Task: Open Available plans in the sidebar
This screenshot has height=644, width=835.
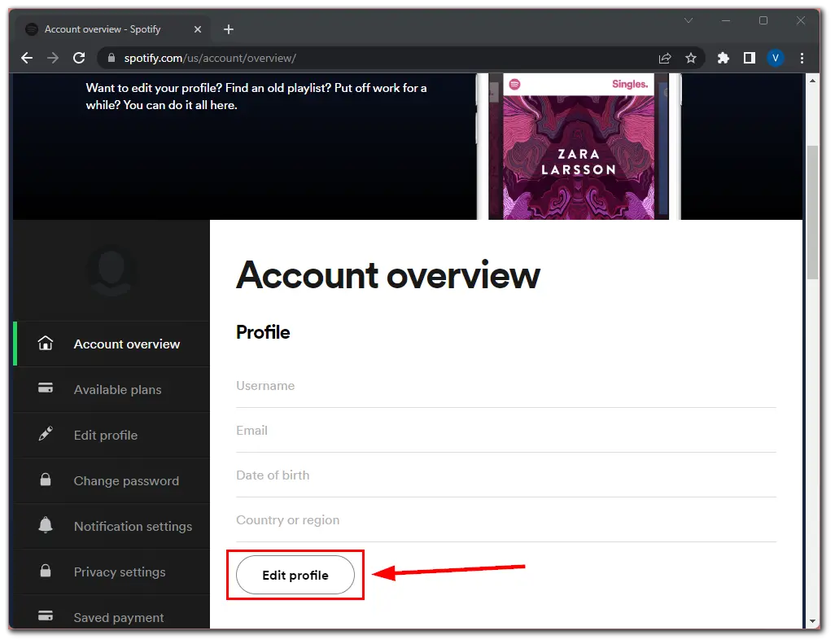Action: [111, 389]
